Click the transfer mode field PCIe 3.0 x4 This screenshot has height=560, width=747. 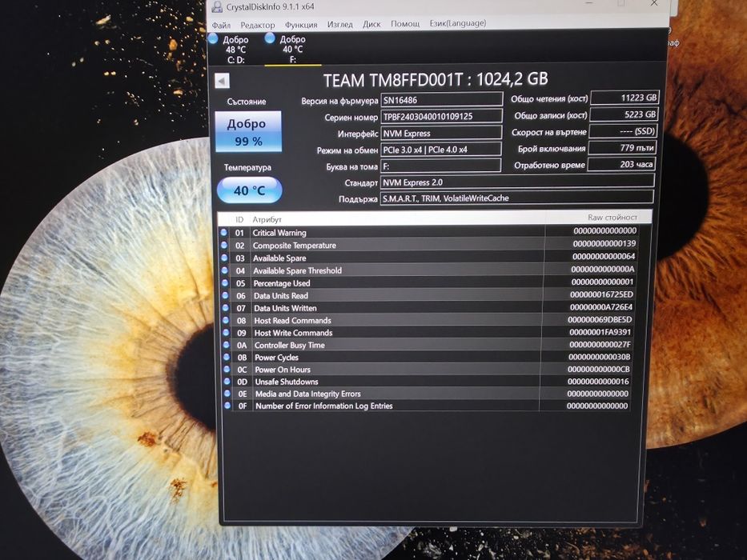tap(440, 150)
